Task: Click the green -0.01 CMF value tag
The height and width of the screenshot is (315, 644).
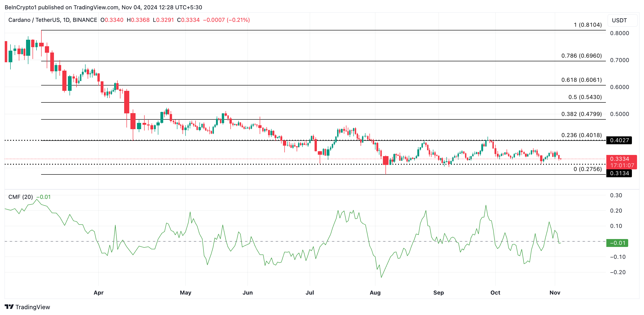Action: [617, 243]
